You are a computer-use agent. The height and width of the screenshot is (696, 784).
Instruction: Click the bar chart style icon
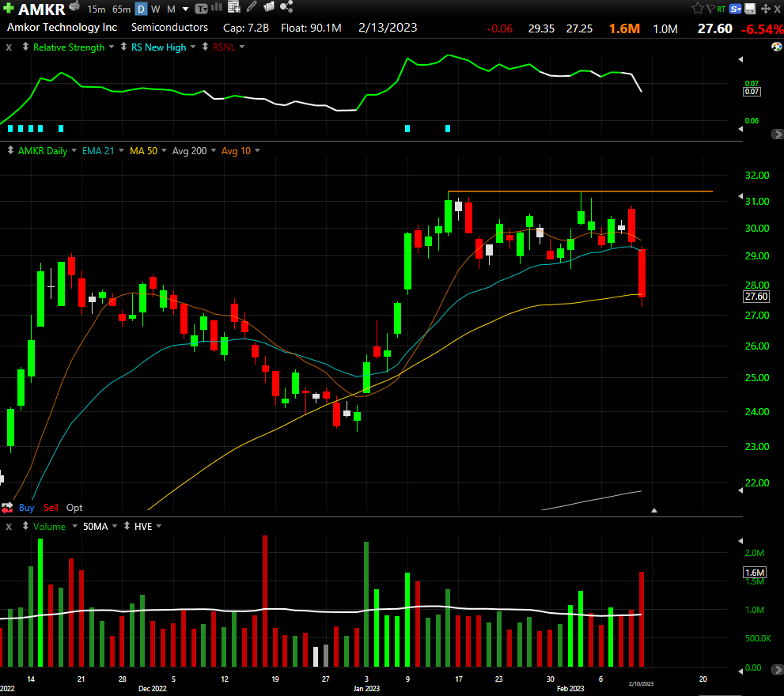pyautogui.click(x=217, y=6)
